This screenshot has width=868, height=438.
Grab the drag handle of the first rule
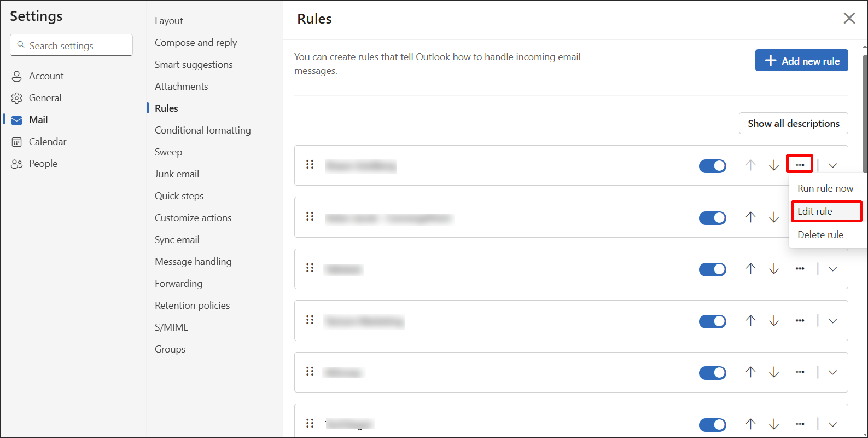310,164
